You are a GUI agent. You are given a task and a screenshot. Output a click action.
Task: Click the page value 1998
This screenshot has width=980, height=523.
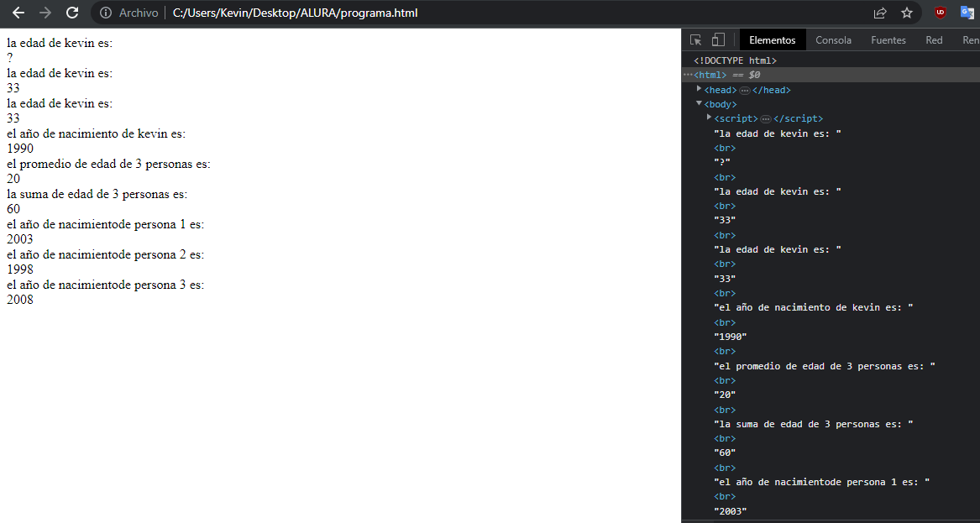20,269
